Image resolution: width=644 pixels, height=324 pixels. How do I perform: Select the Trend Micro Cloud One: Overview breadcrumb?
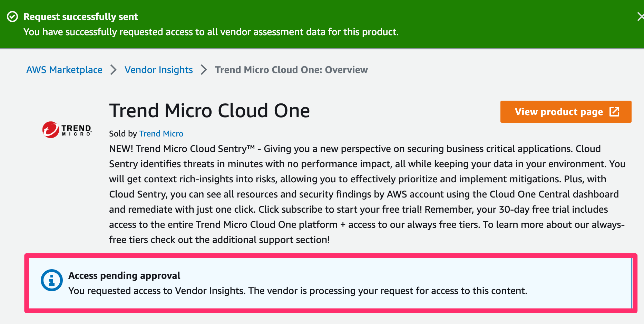pos(291,70)
